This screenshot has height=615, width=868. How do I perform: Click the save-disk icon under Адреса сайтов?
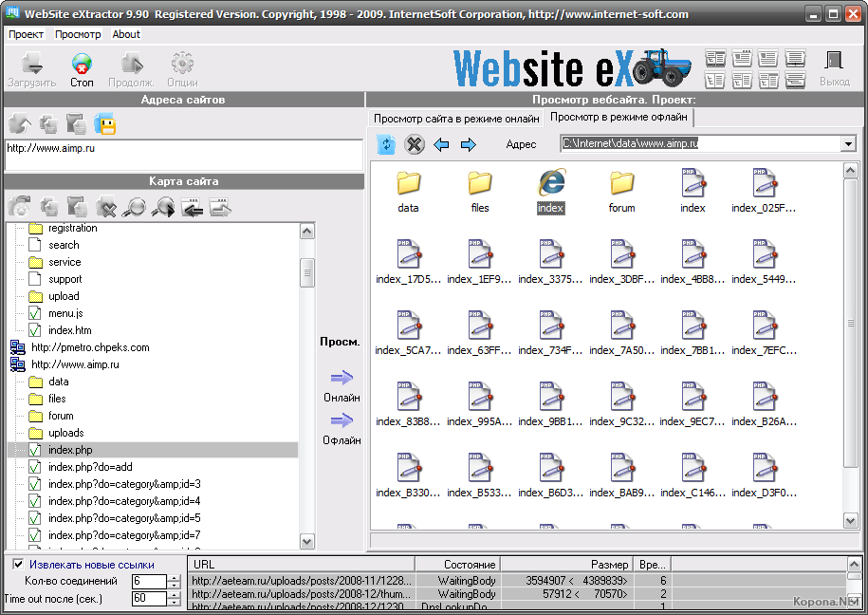[104, 123]
